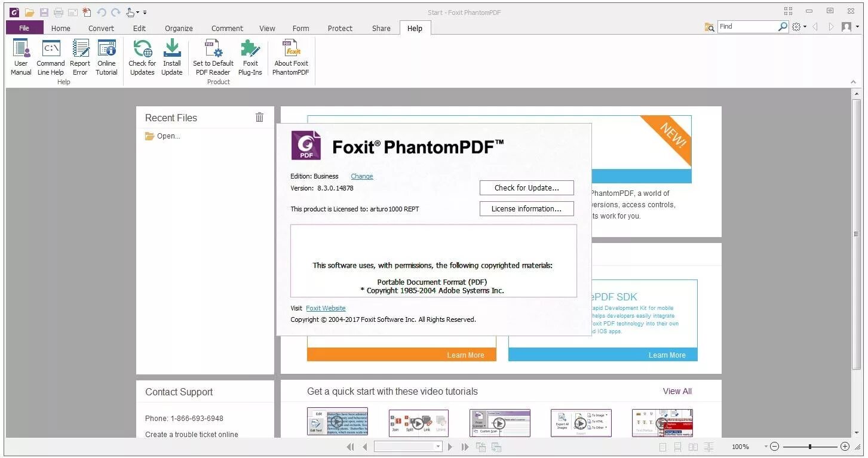Go to first page in status bar
This screenshot has height=458, width=868.
pyautogui.click(x=350, y=447)
